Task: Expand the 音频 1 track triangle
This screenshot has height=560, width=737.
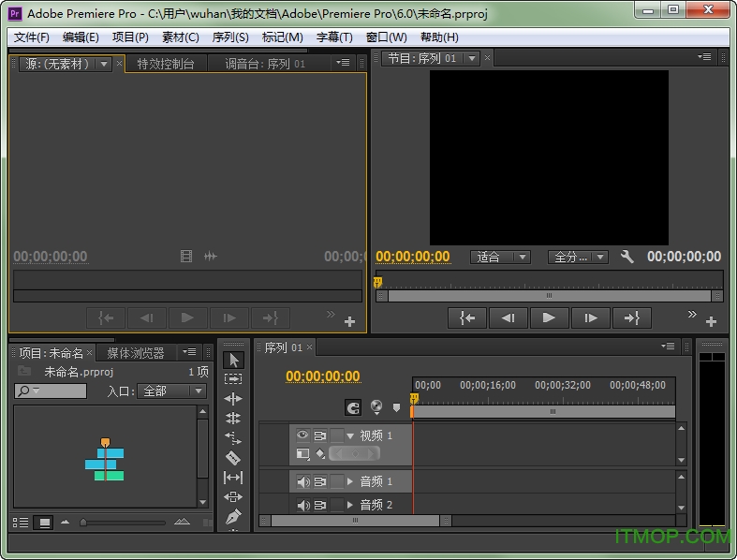Action: click(350, 481)
